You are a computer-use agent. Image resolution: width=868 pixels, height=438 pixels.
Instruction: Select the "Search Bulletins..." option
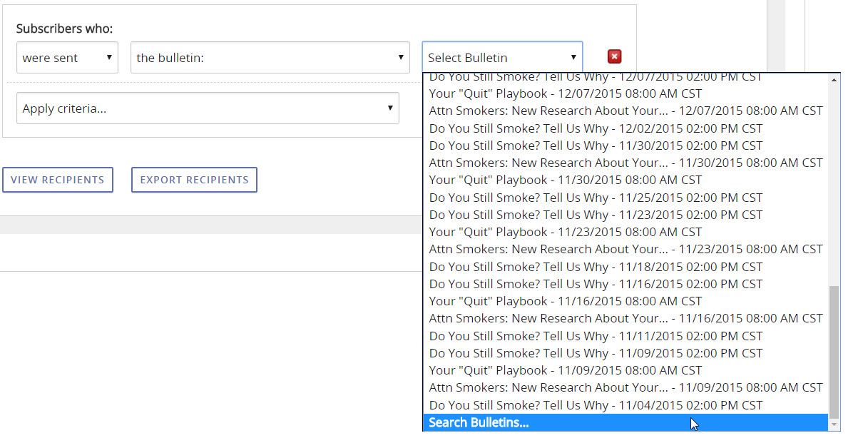(479, 423)
